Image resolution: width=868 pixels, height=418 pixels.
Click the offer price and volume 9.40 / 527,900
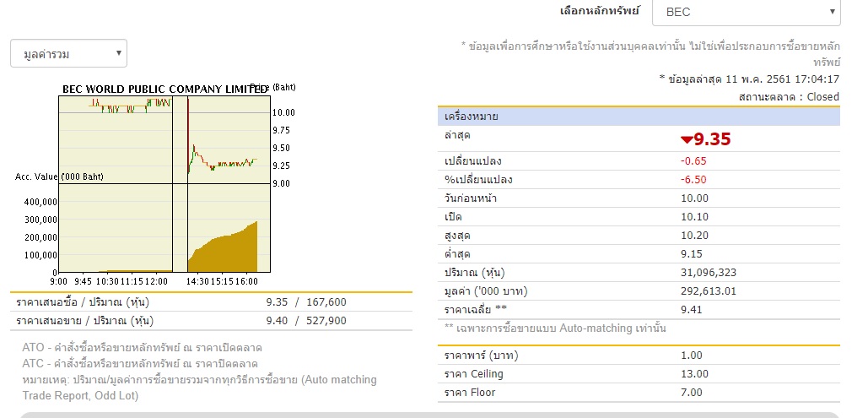pyautogui.click(x=306, y=321)
